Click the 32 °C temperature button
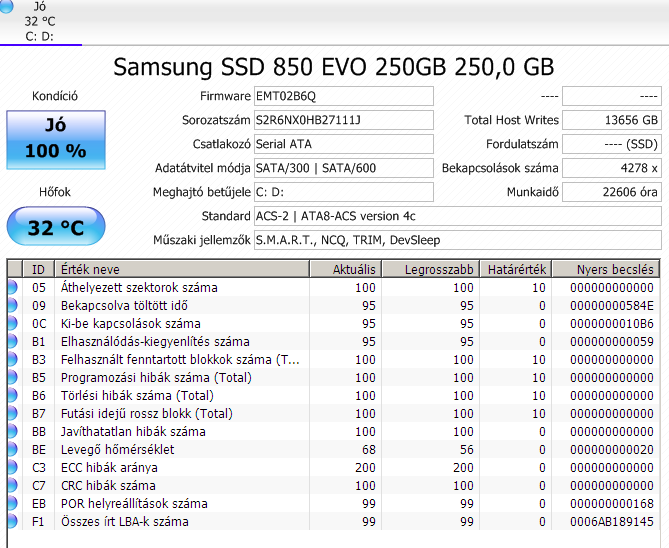The width and height of the screenshot is (669, 548). (x=56, y=226)
